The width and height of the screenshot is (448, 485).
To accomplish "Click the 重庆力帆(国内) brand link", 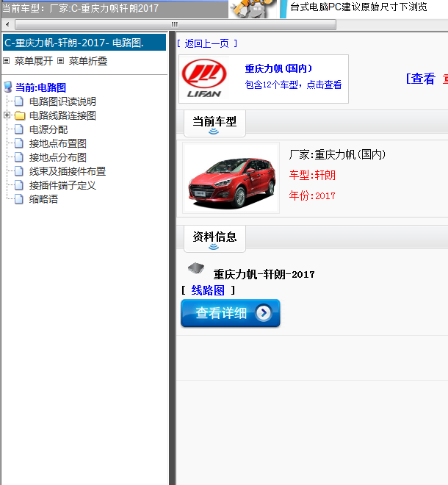I will click(278, 68).
